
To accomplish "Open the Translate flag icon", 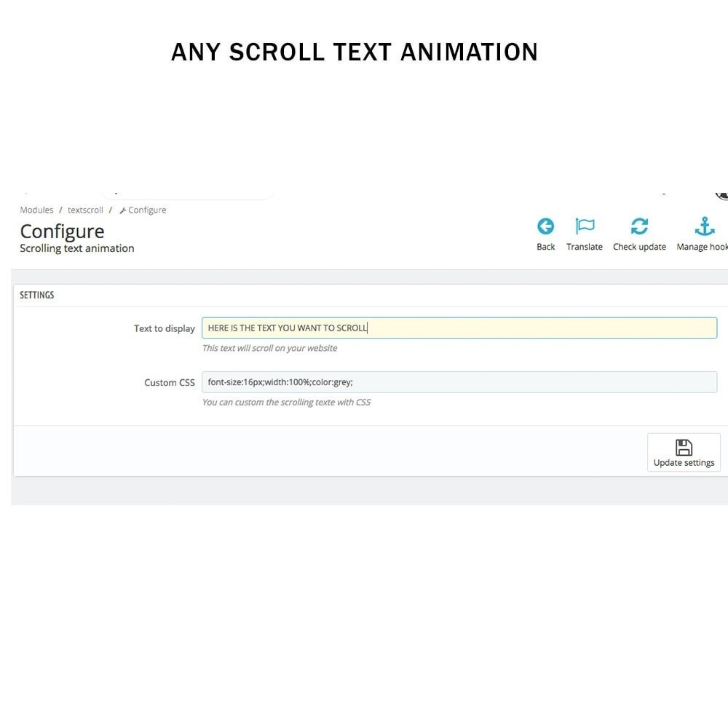I will (585, 226).
